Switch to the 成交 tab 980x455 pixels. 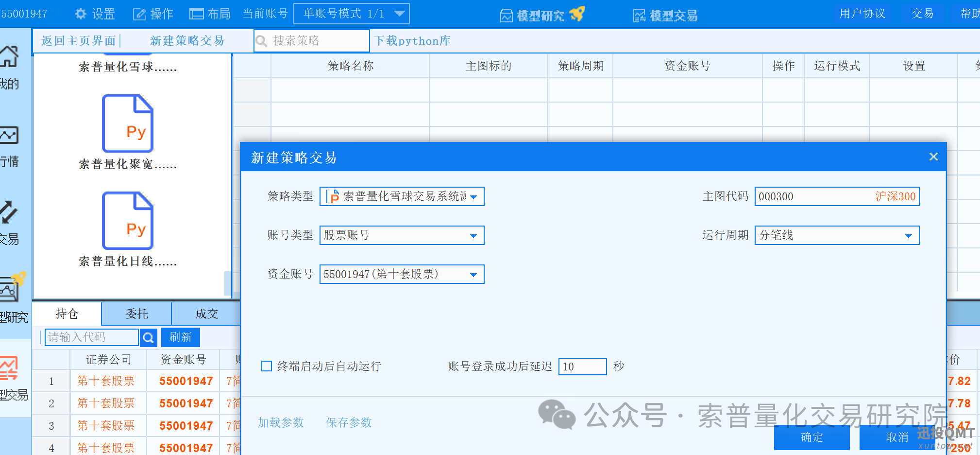(207, 314)
